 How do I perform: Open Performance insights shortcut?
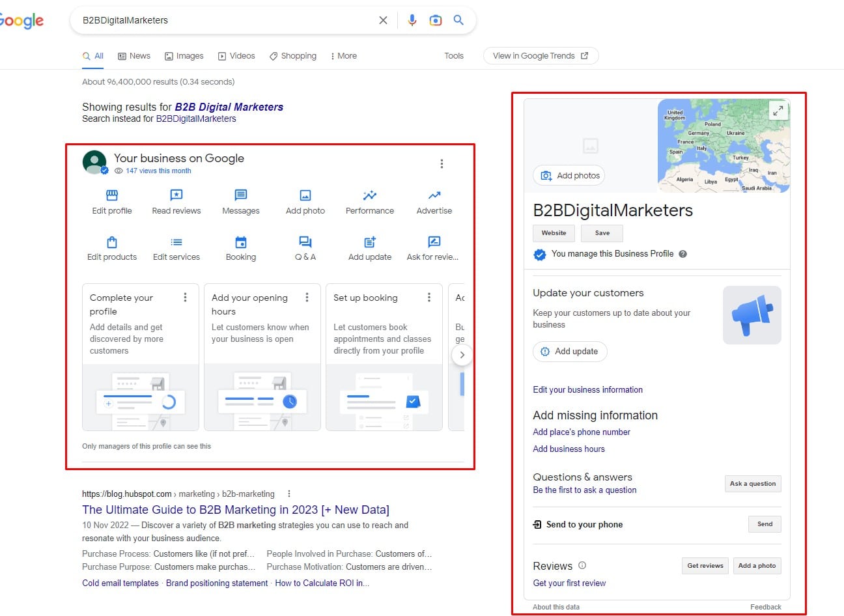[370, 202]
